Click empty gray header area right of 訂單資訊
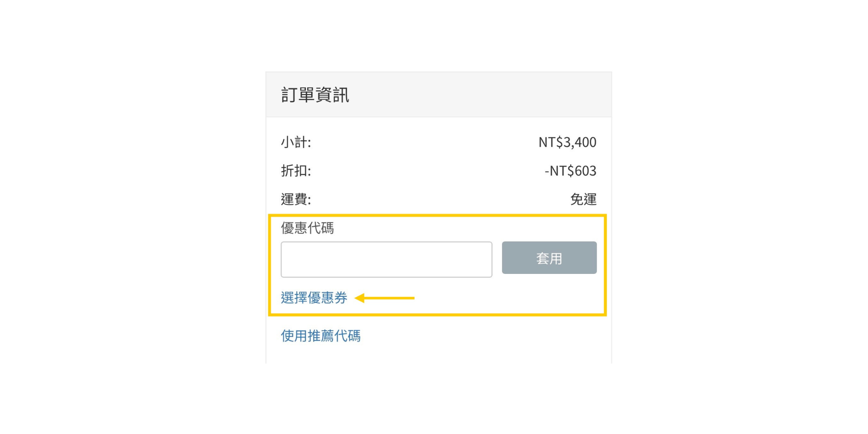Image resolution: width=868 pixels, height=434 pixels. 477,95
